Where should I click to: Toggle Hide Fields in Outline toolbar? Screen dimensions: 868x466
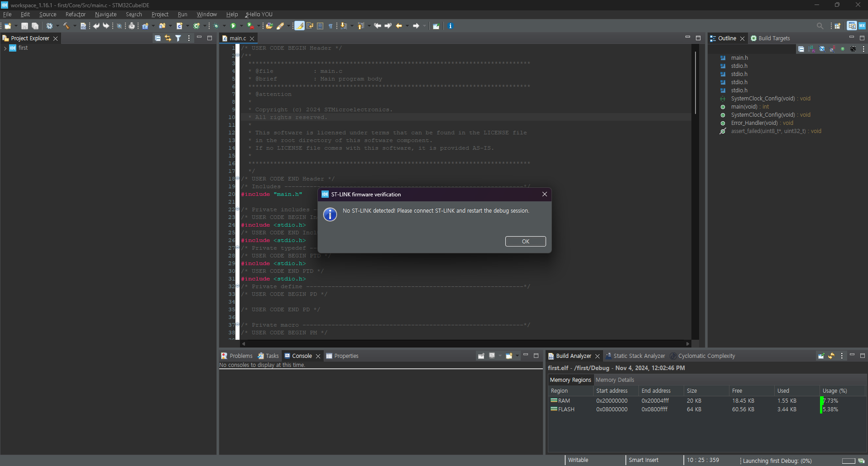tap(822, 49)
